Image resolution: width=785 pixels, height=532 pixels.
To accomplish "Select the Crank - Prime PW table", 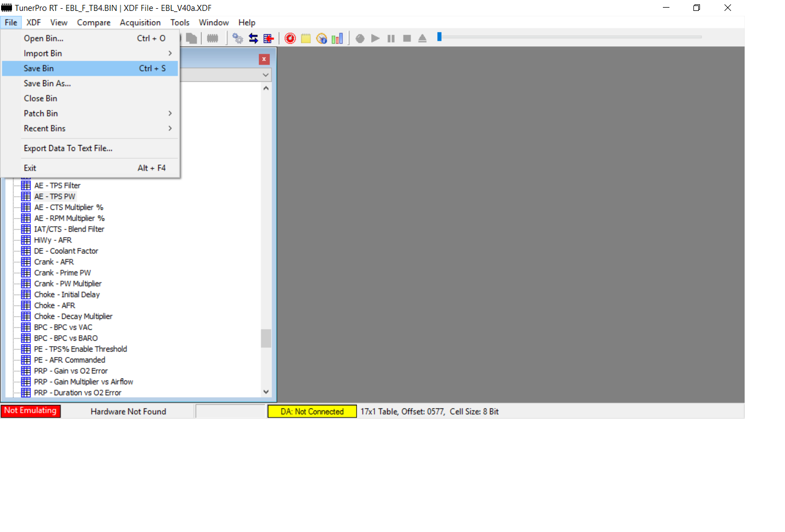I will (62, 273).
